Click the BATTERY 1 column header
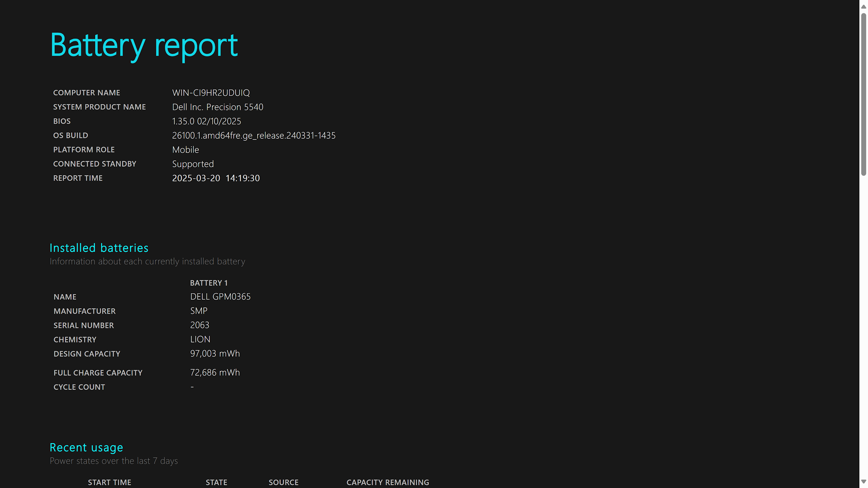Viewport: 868px width, 488px height. tap(209, 283)
